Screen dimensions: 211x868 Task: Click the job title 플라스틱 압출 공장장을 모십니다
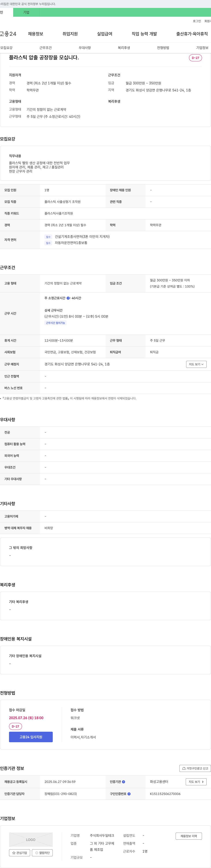44,58
